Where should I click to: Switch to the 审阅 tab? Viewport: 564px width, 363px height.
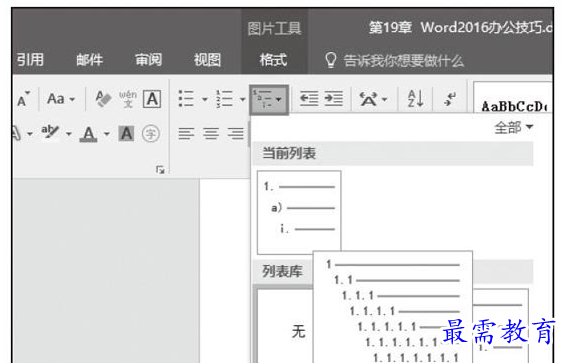(x=149, y=60)
